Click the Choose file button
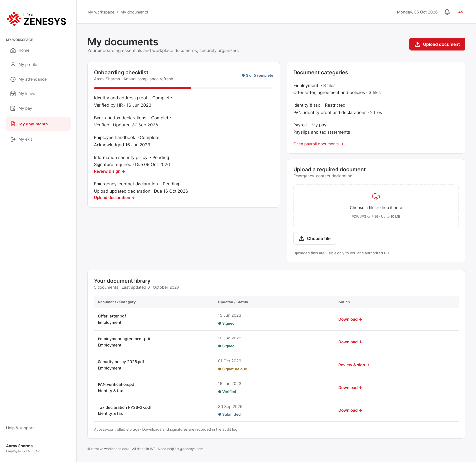The width and height of the screenshot is (476, 462). (x=314, y=238)
